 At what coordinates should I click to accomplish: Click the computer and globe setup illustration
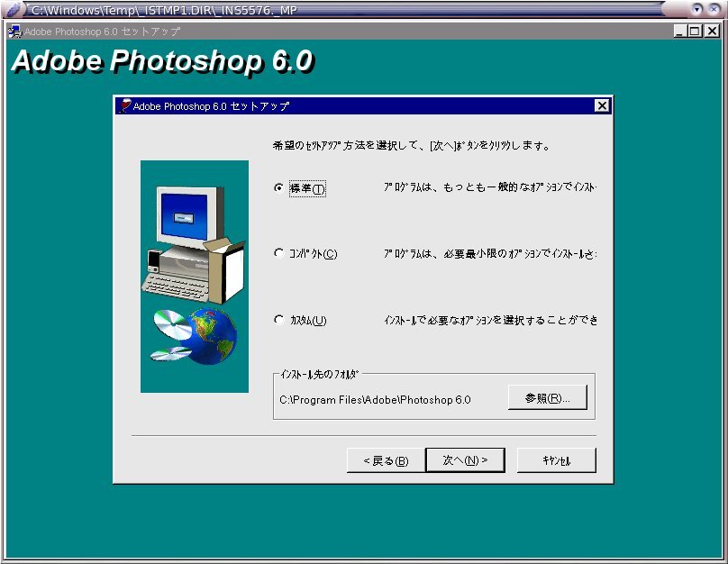(x=195, y=277)
